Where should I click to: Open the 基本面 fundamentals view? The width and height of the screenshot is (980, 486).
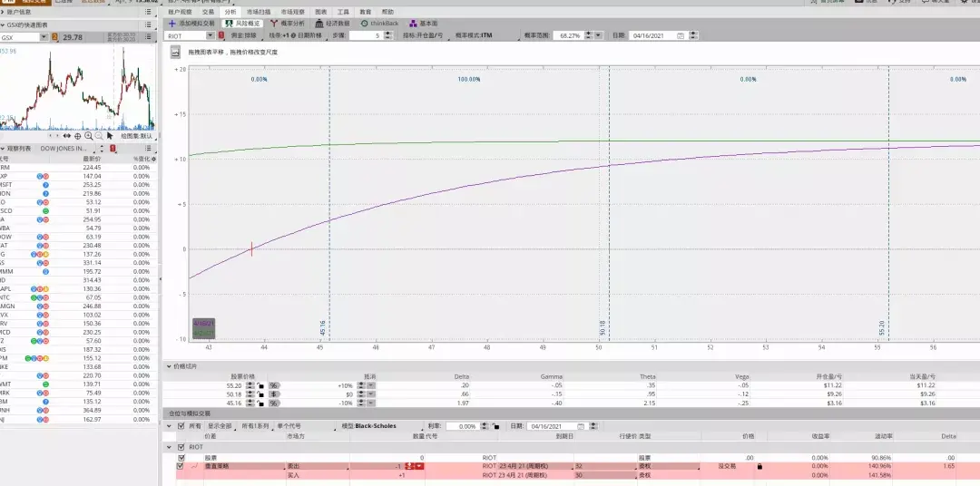pos(424,23)
